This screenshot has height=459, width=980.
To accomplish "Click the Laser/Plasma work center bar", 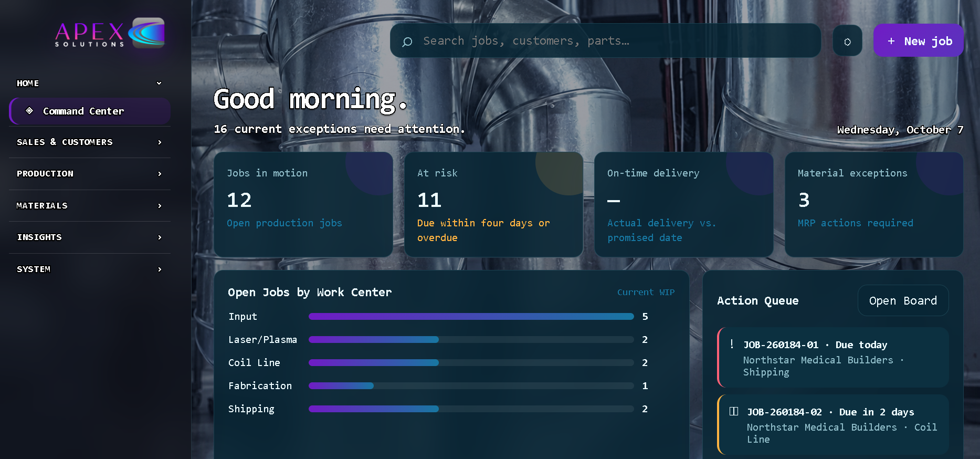I will (x=471, y=339).
